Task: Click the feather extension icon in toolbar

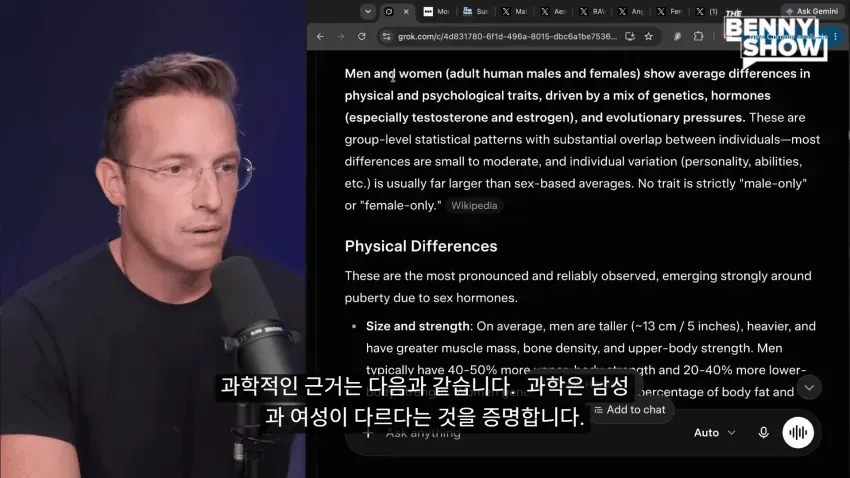Action: coord(677,36)
